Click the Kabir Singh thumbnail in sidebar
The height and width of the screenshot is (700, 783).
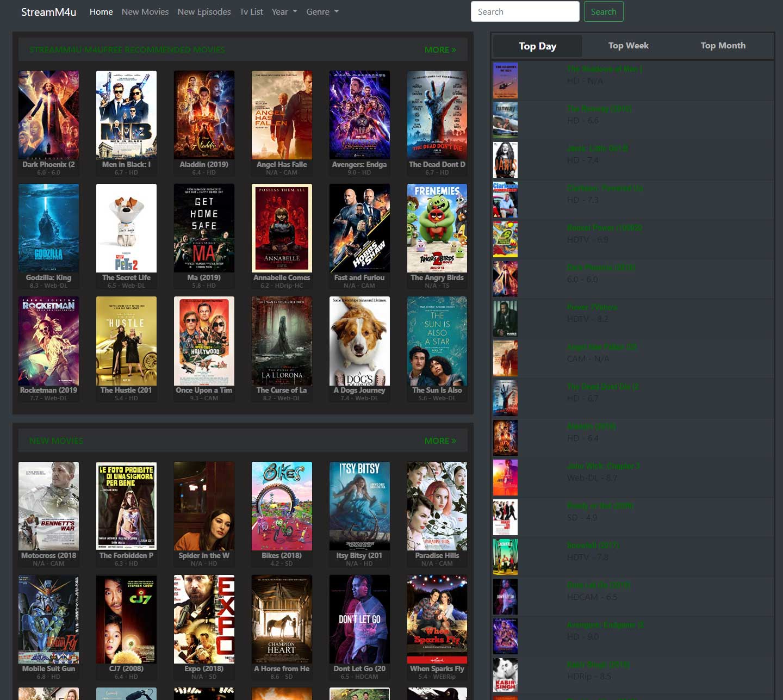point(505,676)
